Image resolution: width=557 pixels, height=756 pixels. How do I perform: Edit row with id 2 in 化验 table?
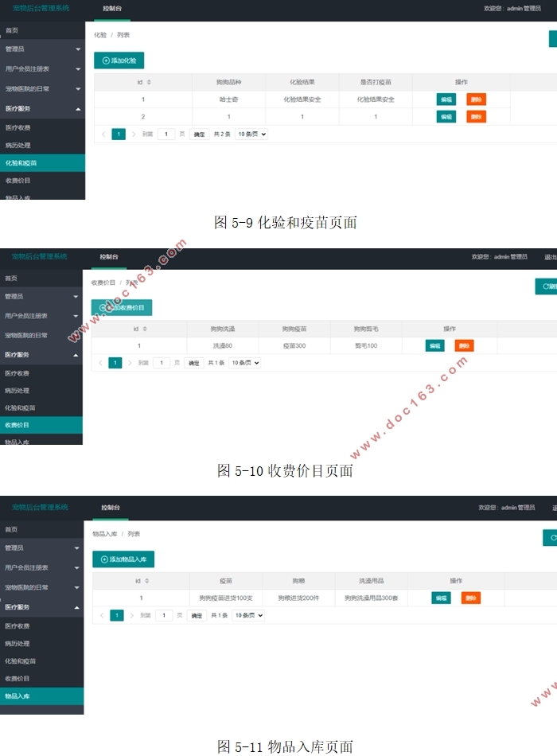446,117
